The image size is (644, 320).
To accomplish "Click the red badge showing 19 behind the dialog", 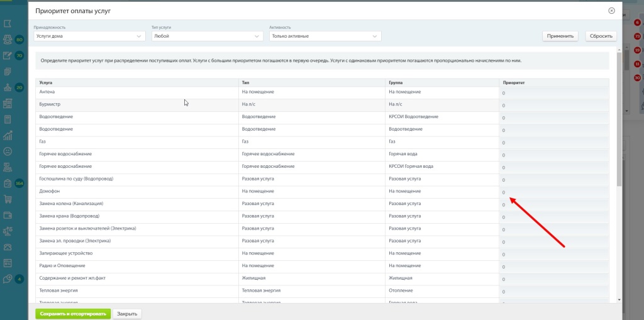I will point(637,50).
